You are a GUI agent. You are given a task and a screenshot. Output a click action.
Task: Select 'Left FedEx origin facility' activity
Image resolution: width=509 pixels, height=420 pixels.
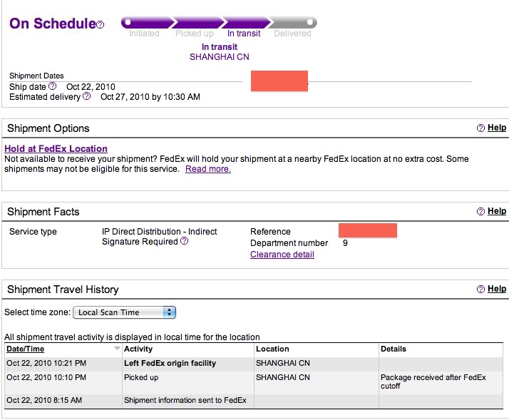170,363
